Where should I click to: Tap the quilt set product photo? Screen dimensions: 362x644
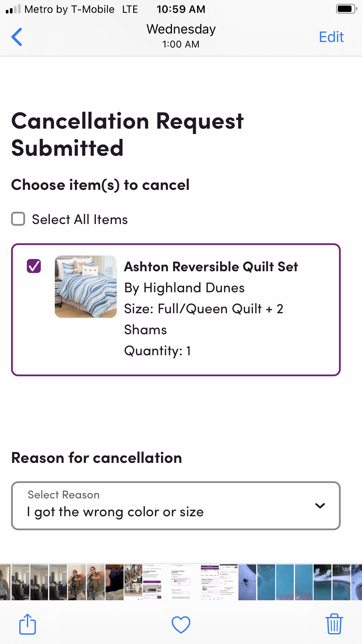pyautogui.click(x=86, y=287)
